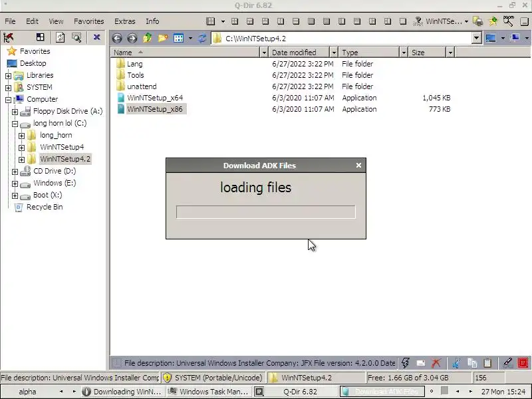Click the address bar showing C:\WinNTSetup4.2
Screen dimensions: 532x399
[342, 39]
